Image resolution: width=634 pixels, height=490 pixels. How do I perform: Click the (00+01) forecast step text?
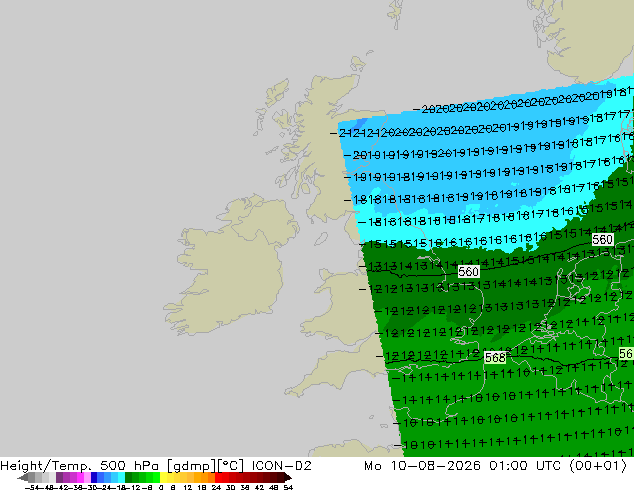pyautogui.click(x=598, y=466)
